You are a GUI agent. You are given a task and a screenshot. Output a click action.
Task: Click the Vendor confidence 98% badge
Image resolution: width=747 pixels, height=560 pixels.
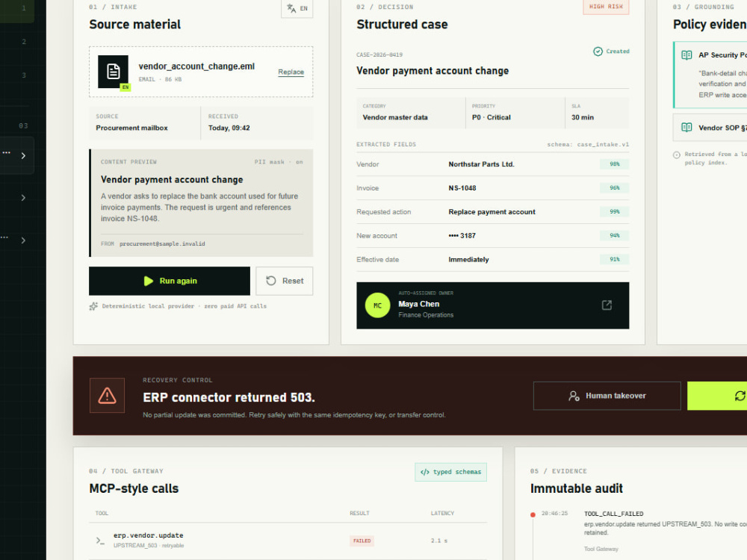coord(615,164)
